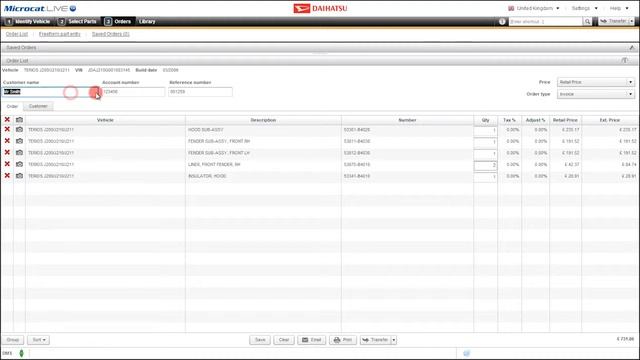Edit quantity for INSULATOR HOOD row
This screenshot has height=360, width=640.
[x=485, y=176]
